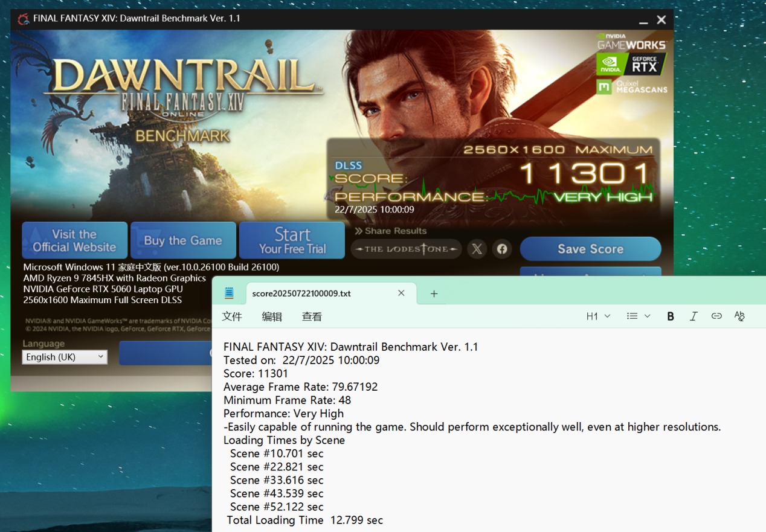Click the Notepad app icon

229,293
